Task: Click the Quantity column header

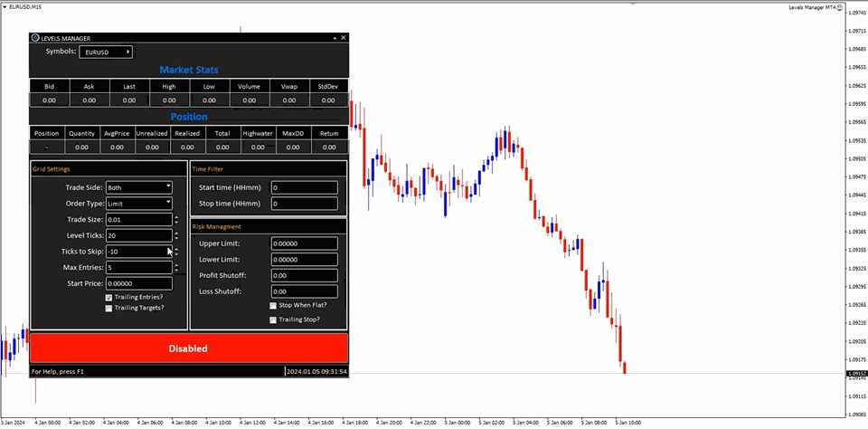Action: pos(82,134)
